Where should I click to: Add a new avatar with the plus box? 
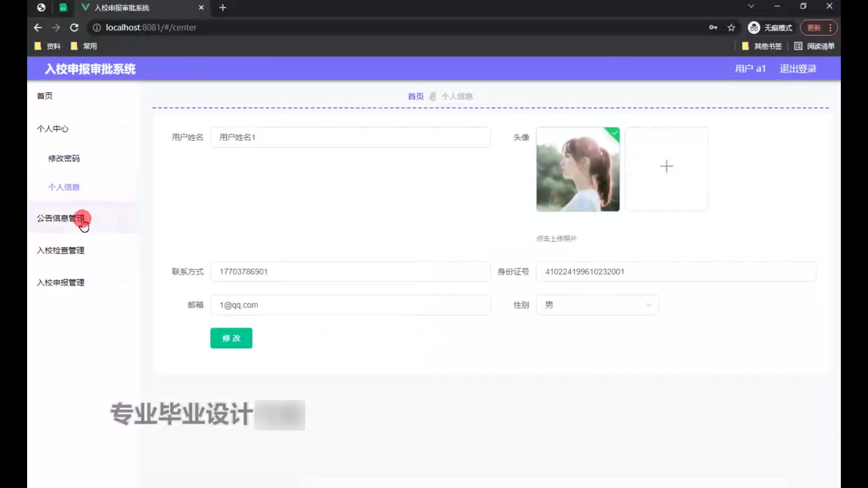(666, 169)
